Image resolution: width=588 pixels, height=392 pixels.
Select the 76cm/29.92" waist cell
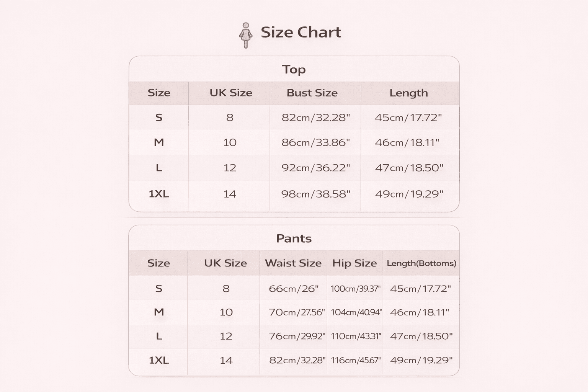297,336
